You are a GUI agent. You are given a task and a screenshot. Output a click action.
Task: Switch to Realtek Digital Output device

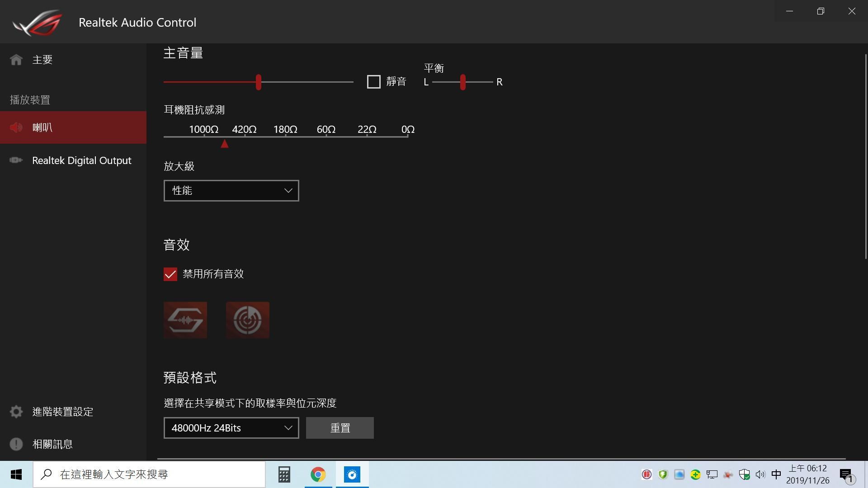click(82, 160)
